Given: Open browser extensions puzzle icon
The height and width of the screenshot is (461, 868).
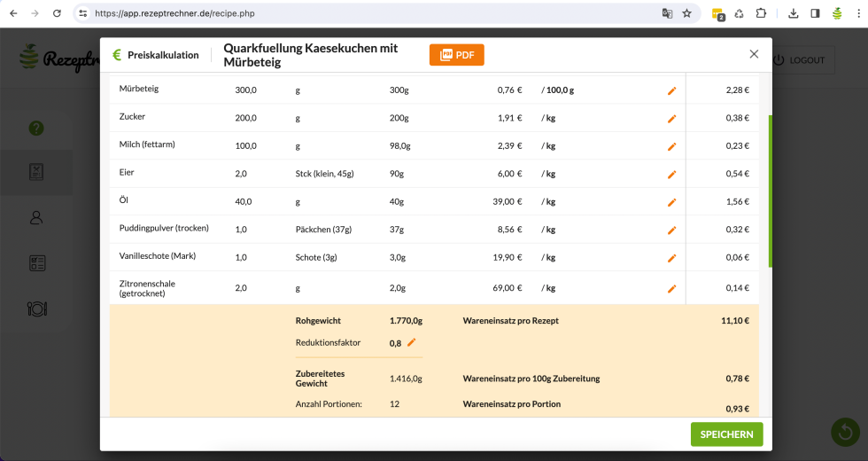Looking at the screenshot, I should [x=761, y=13].
